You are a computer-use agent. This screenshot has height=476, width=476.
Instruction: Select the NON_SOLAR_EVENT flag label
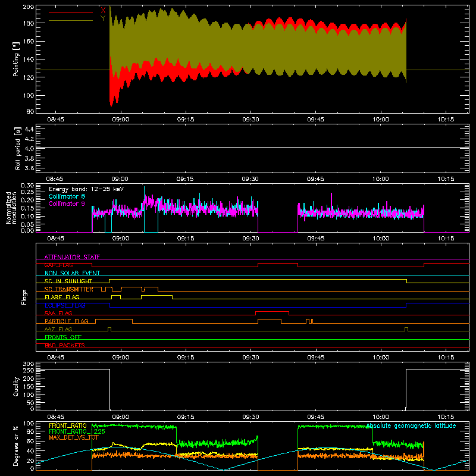72,273
